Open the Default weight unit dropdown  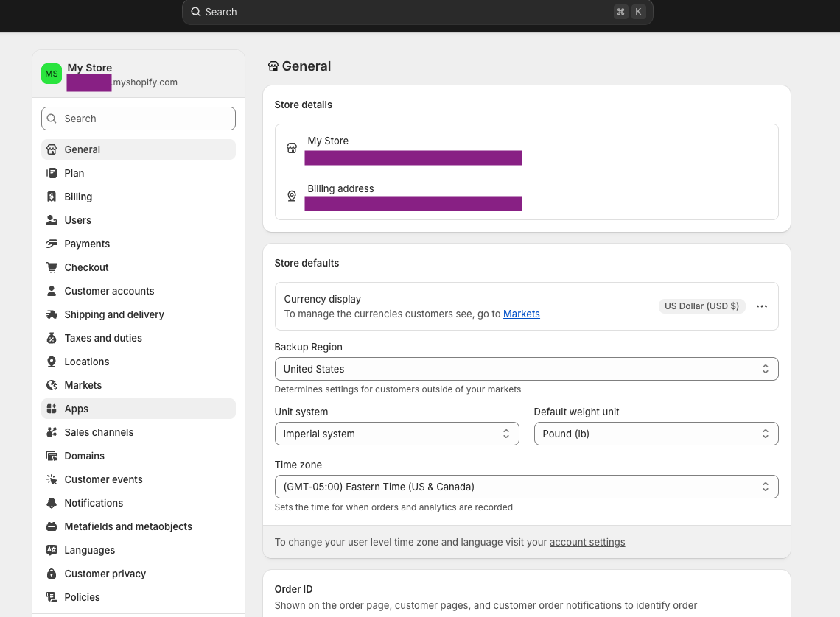tap(656, 434)
